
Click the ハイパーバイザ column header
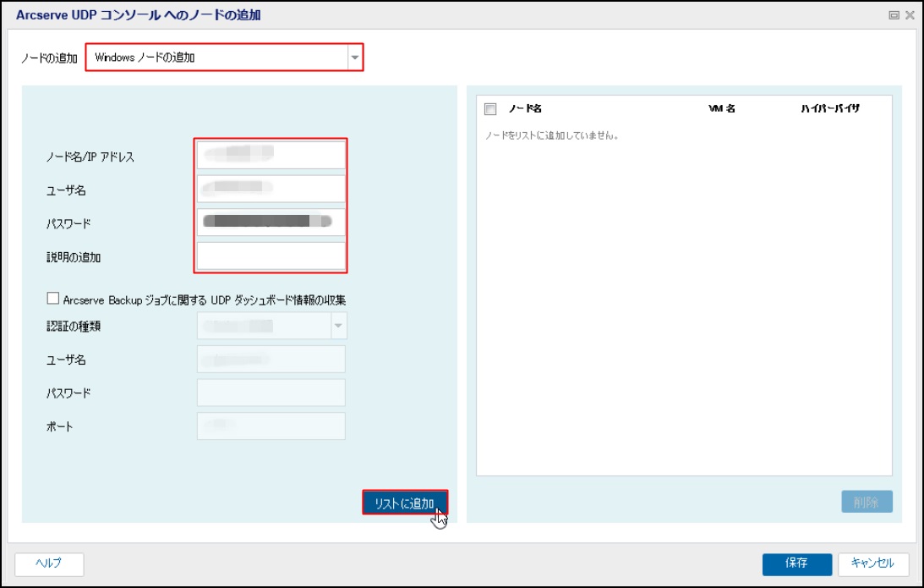point(829,108)
